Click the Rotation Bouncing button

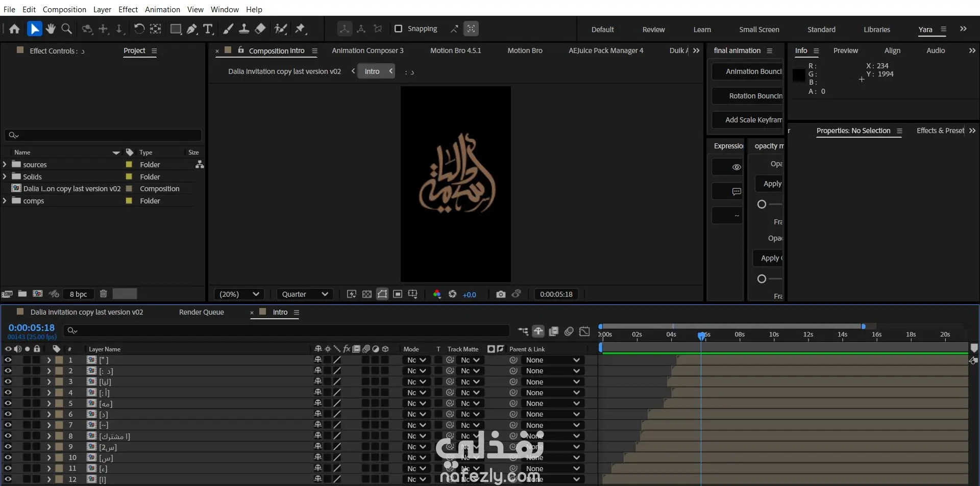coord(748,96)
